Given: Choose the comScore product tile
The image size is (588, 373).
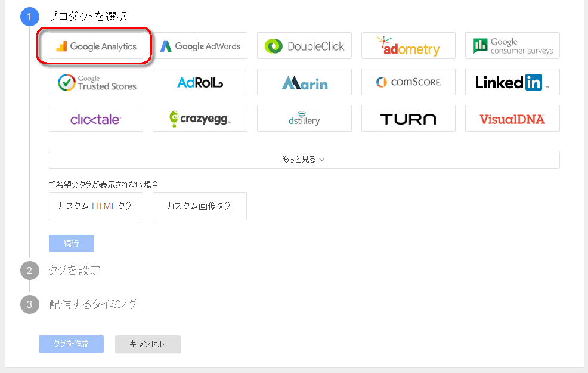Looking at the screenshot, I should 408,82.
